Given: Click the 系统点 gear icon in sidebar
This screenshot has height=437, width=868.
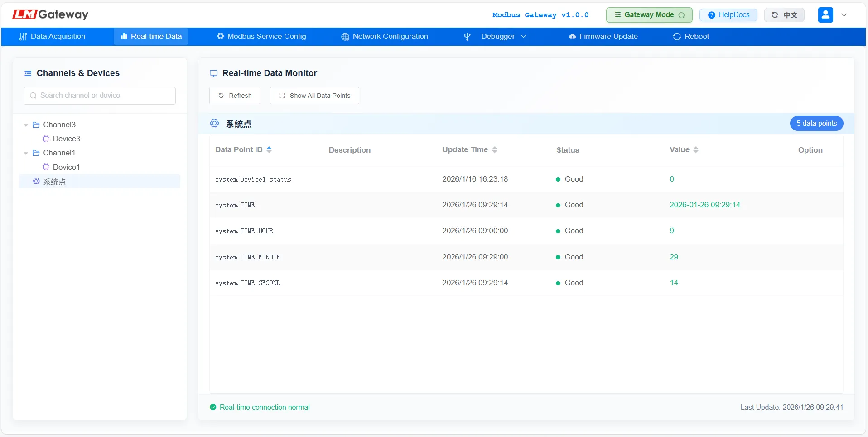Looking at the screenshot, I should tap(36, 182).
